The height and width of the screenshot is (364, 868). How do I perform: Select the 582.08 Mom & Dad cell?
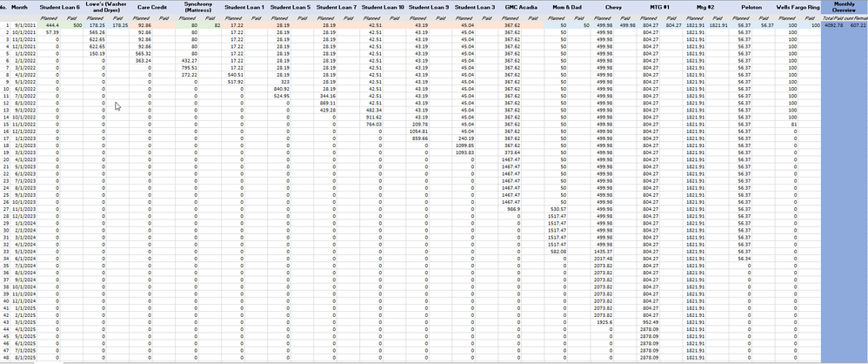(555, 251)
